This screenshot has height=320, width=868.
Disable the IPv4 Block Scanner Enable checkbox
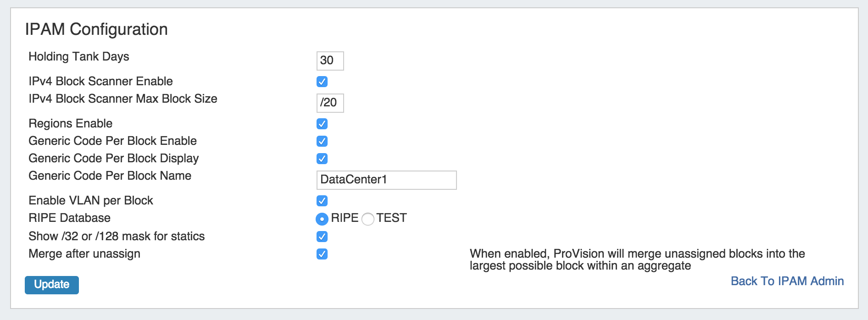coord(322,82)
